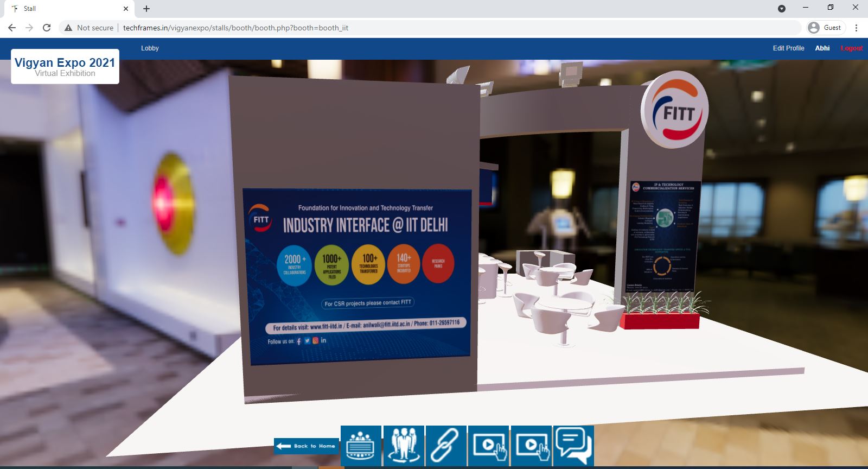
Task: Click the Not secure warning icon
Action: tap(68, 28)
